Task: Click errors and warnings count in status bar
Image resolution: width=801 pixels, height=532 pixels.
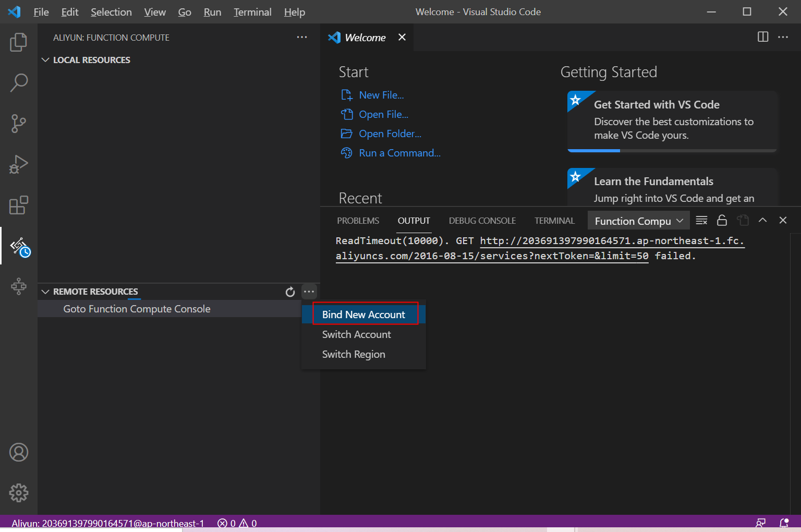Action: [x=237, y=523]
